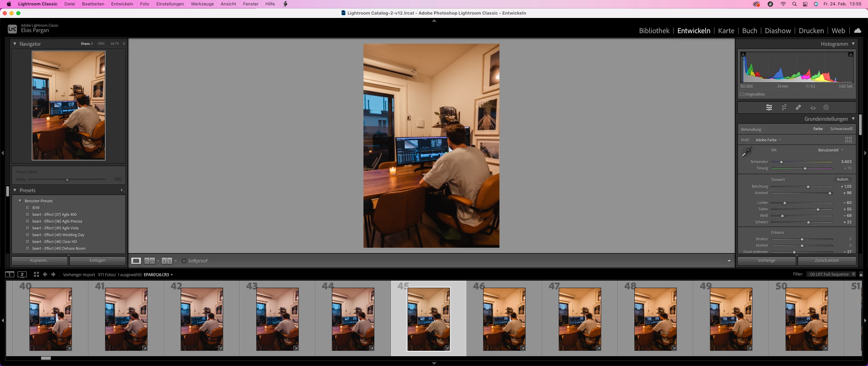Click the cloud sync icon
Image resolution: width=868 pixels, height=366 pixels.
(857, 30)
